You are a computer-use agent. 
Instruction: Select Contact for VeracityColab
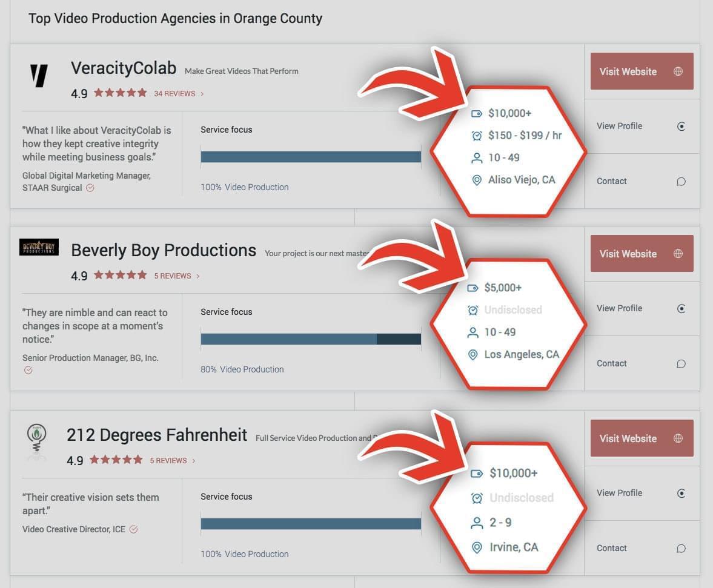coord(642,181)
